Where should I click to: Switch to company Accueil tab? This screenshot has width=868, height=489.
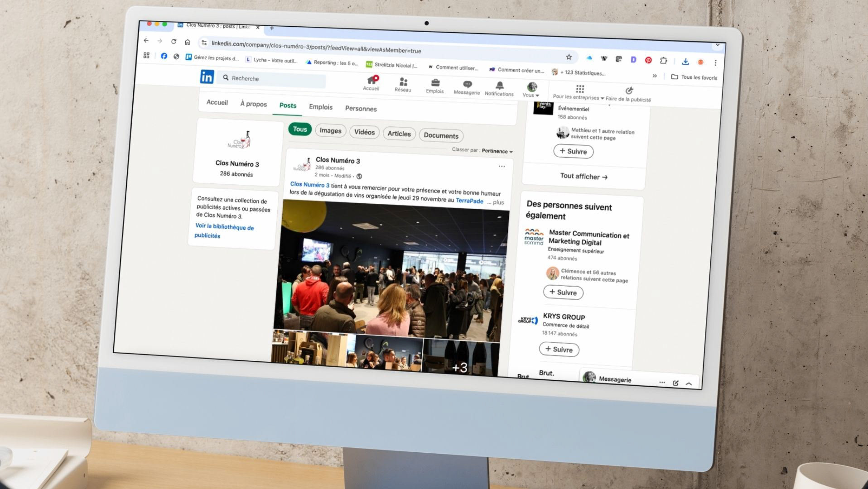click(x=217, y=102)
